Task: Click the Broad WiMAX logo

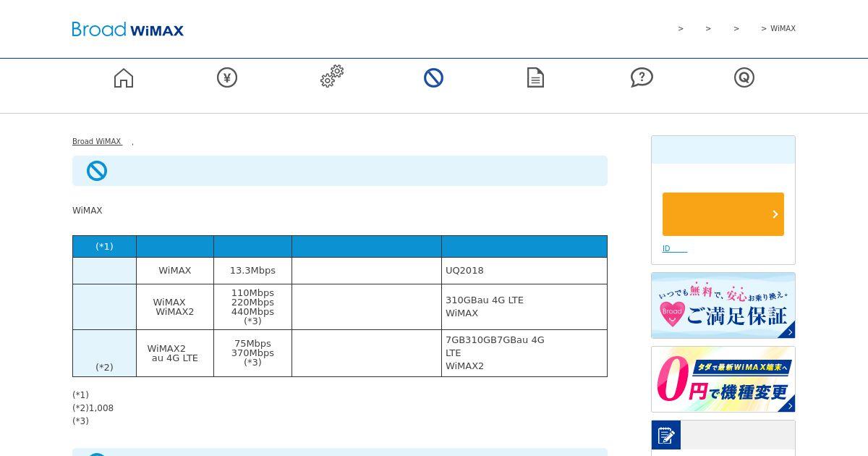Action: point(128,29)
